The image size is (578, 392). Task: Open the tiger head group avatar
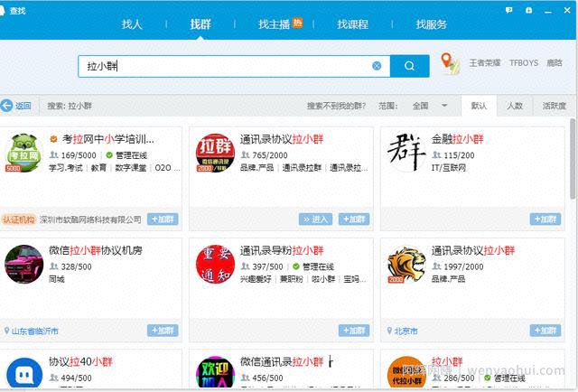click(x=406, y=265)
